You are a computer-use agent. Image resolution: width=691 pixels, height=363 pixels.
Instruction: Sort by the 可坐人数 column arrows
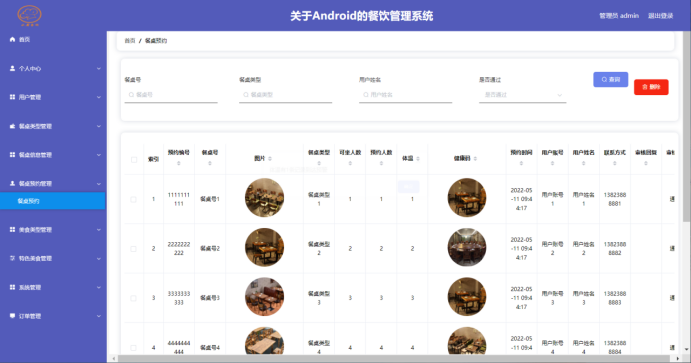pyautogui.click(x=350, y=163)
